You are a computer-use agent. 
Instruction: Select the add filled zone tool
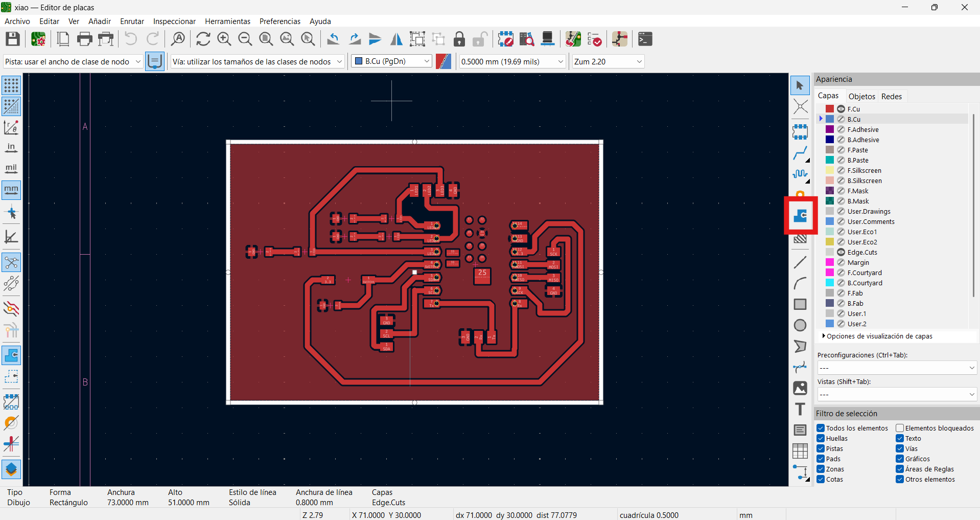point(800,216)
